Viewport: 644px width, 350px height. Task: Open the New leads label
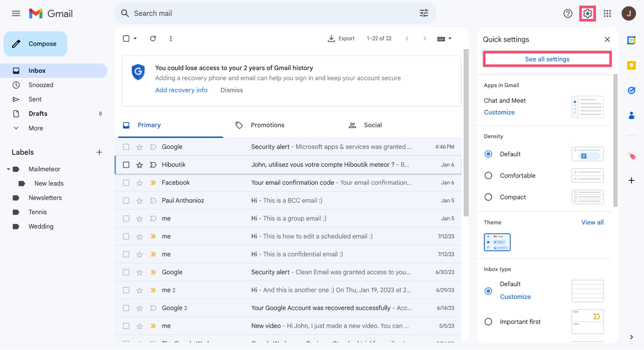49,184
